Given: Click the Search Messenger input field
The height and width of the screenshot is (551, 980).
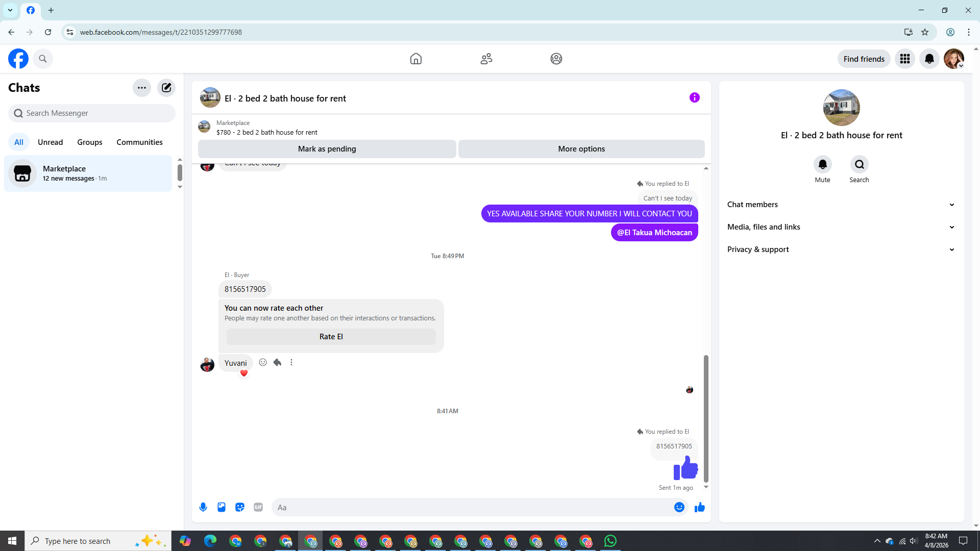Looking at the screenshot, I should pyautogui.click(x=92, y=113).
